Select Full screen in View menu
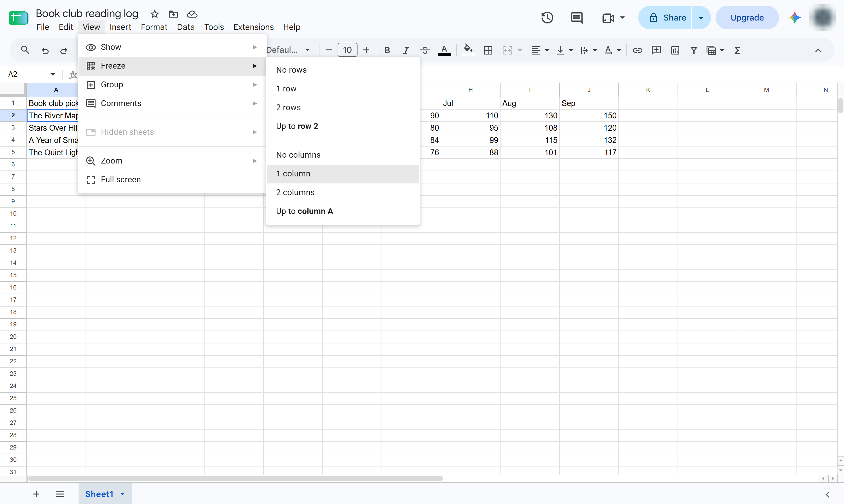The width and height of the screenshot is (844, 504). 172,179
